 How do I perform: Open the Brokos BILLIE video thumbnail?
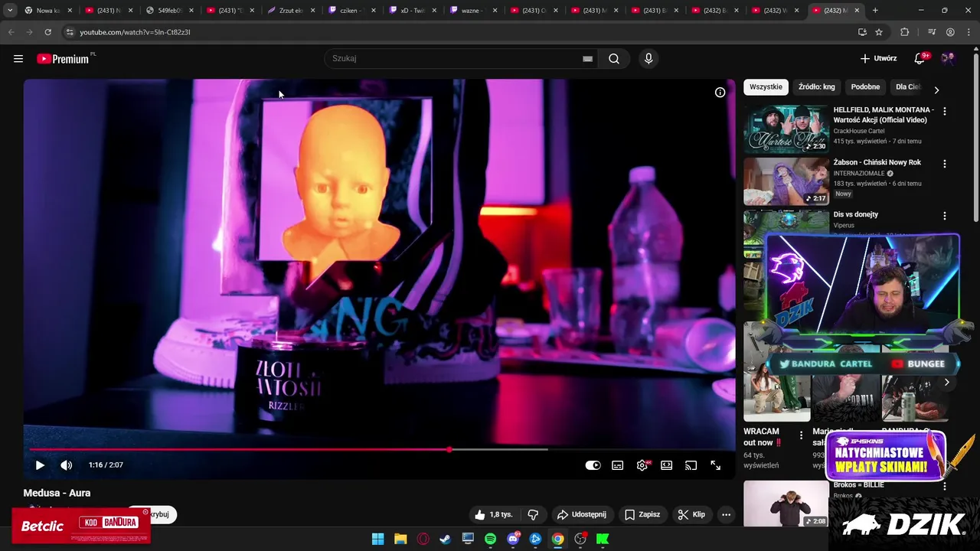[786, 504]
